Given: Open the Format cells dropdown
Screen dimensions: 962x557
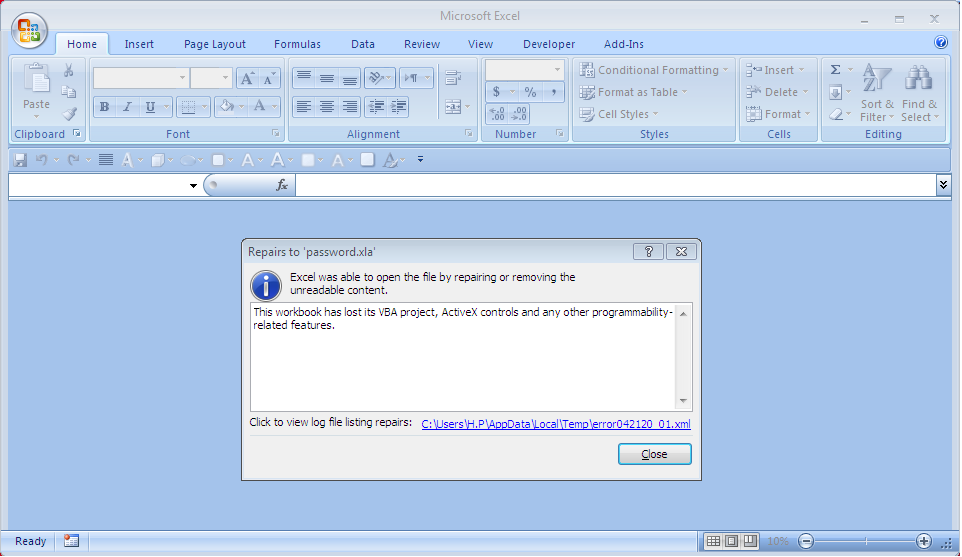Looking at the screenshot, I should pos(778,114).
